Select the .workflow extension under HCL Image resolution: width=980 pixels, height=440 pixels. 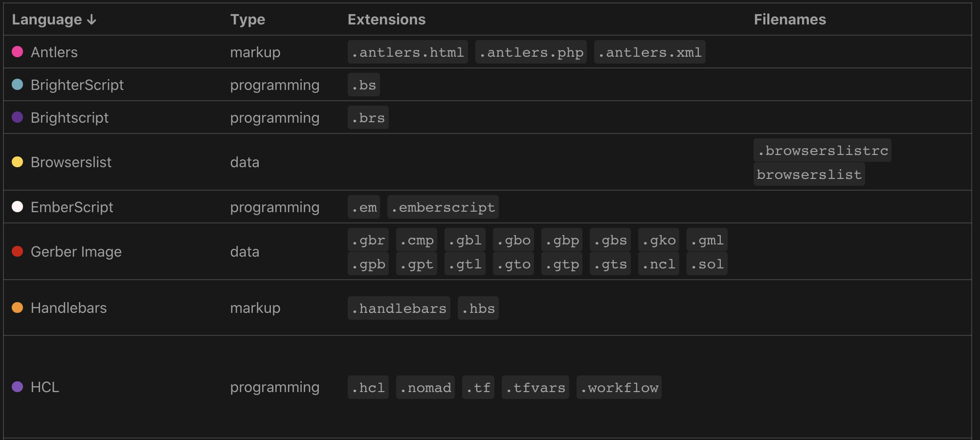click(619, 387)
